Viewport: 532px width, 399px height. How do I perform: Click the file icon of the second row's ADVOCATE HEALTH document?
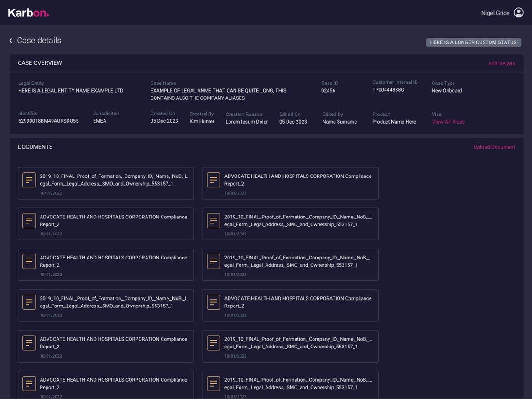[29, 221]
